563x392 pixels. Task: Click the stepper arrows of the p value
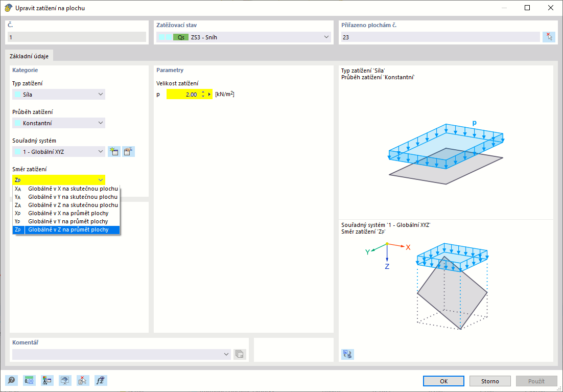(x=203, y=95)
